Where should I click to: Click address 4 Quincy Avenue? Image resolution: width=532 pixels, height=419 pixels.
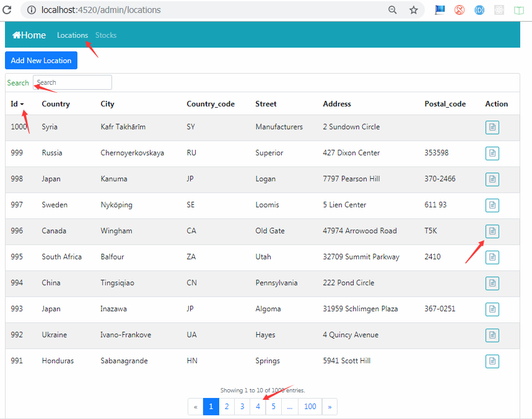351,335
